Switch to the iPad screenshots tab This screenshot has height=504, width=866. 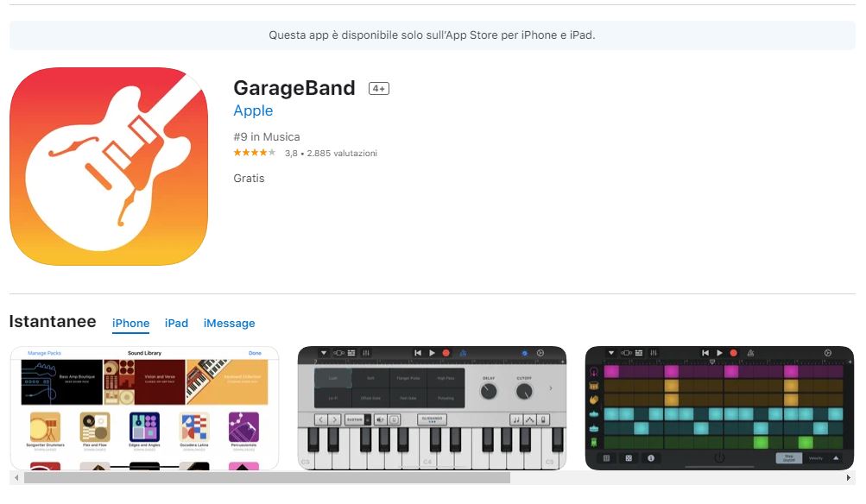[176, 323]
